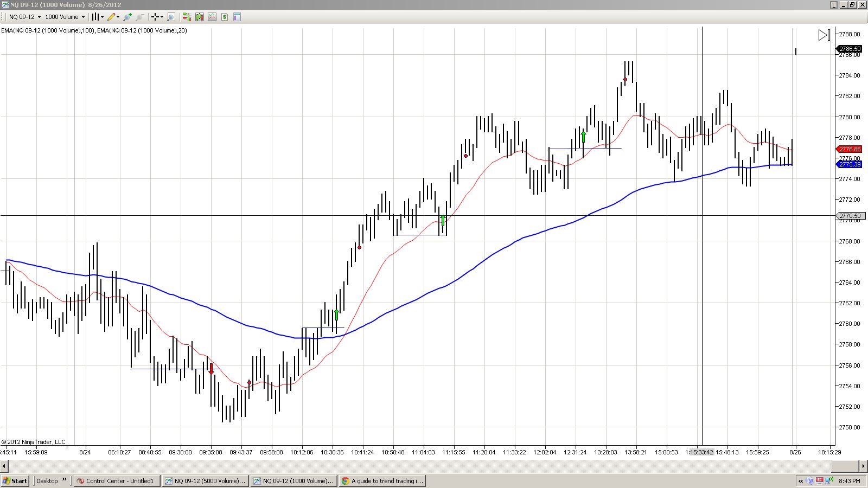This screenshot has width=868, height=488.
Task: Switch to NQ 09-12 (1000 Volume) taskbar button
Action: 294,481
